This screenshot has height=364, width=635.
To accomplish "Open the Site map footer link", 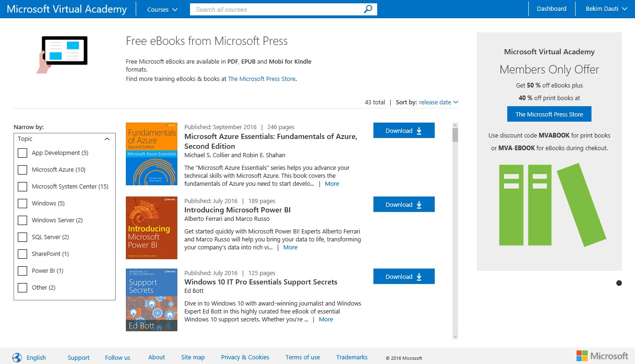I will tap(193, 357).
